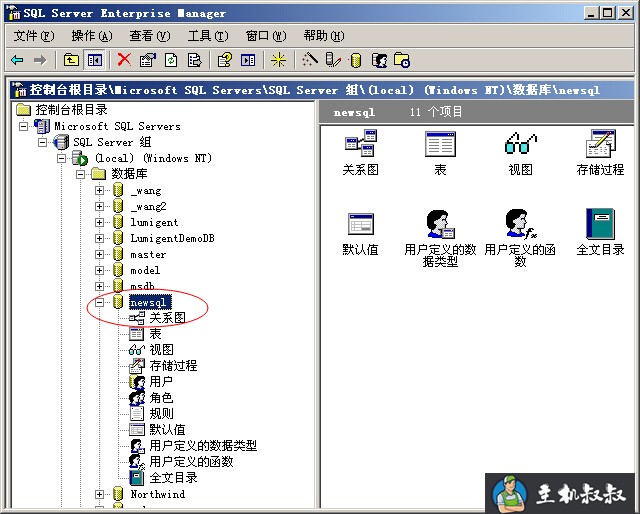The width and height of the screenshot is (640, 514).
Task: Select Northwind database in tree
Action: click(158, 494)
